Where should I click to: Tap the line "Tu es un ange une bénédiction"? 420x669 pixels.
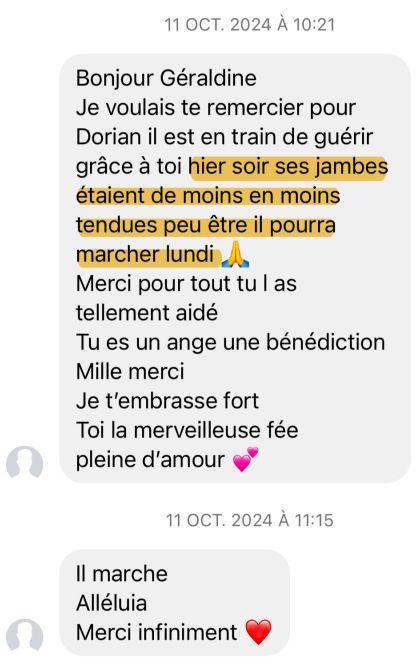[230, 343]
